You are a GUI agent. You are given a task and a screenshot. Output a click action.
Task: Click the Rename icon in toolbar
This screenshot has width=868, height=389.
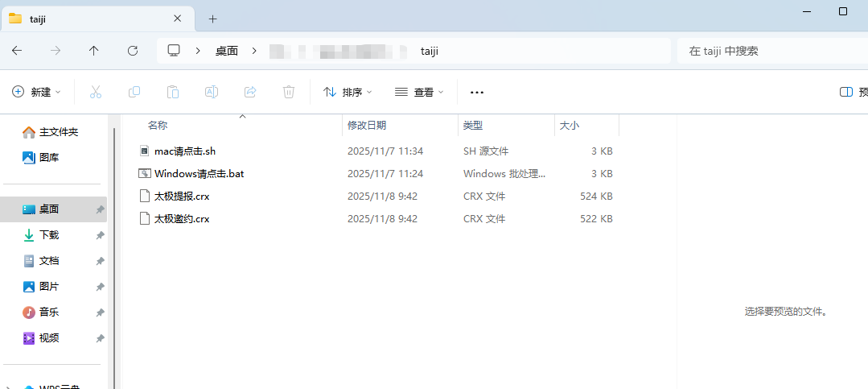(x=212, y=92)
